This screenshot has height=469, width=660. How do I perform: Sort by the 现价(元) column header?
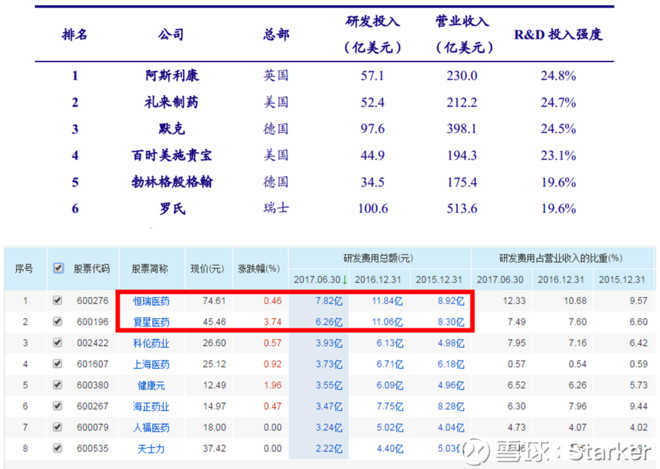click(x=208, y=269)
